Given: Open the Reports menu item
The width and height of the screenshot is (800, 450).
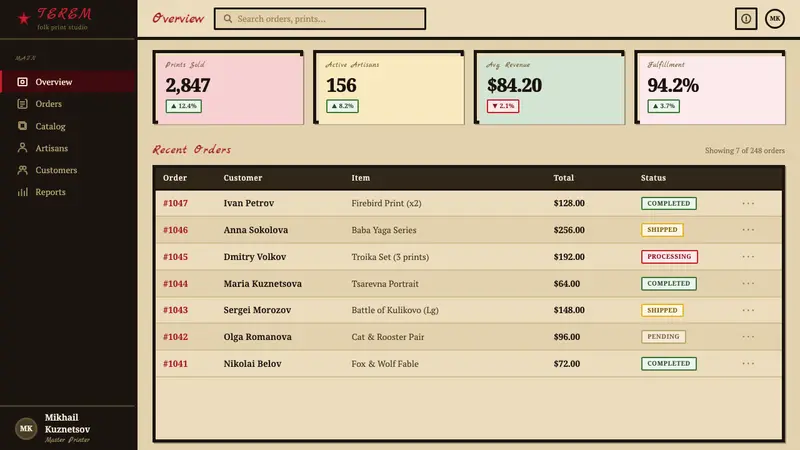Looking at the screenshot, I should coord(68,192).
